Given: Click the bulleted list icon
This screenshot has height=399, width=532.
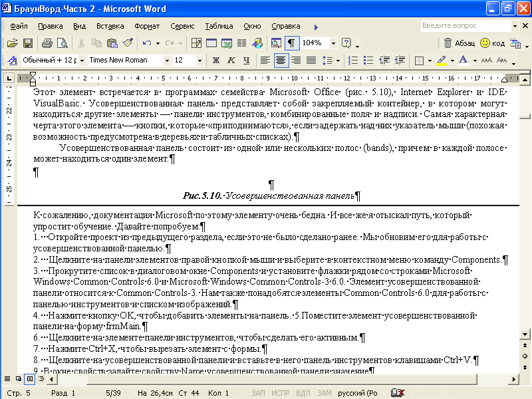Looking at the screenshot, I should pos(368,61).
